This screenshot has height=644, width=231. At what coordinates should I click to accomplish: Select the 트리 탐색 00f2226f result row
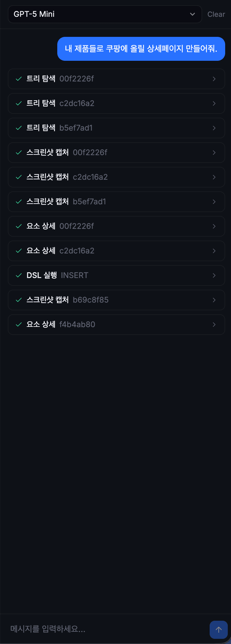pos(116,79)
